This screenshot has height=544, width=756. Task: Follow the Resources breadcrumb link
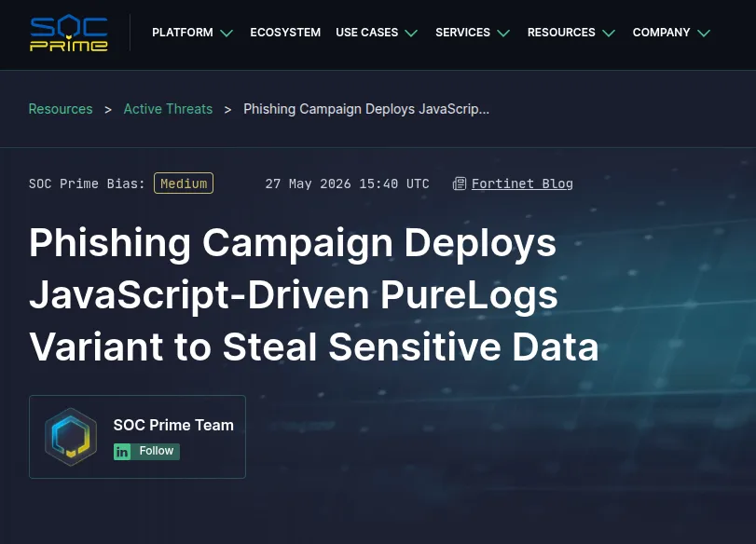[61, 109]
